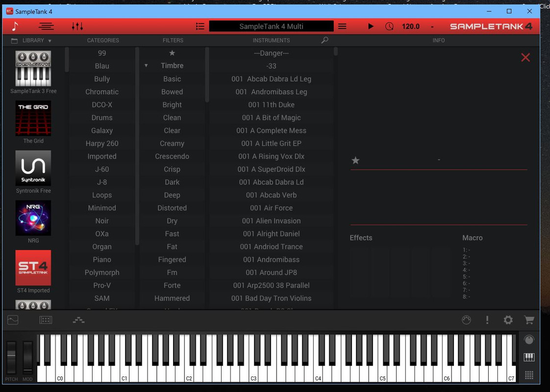The height and width of the screenshot is (392, 550).
Task: Load instrument 001 11th Duke
Action: pos(271,104)
